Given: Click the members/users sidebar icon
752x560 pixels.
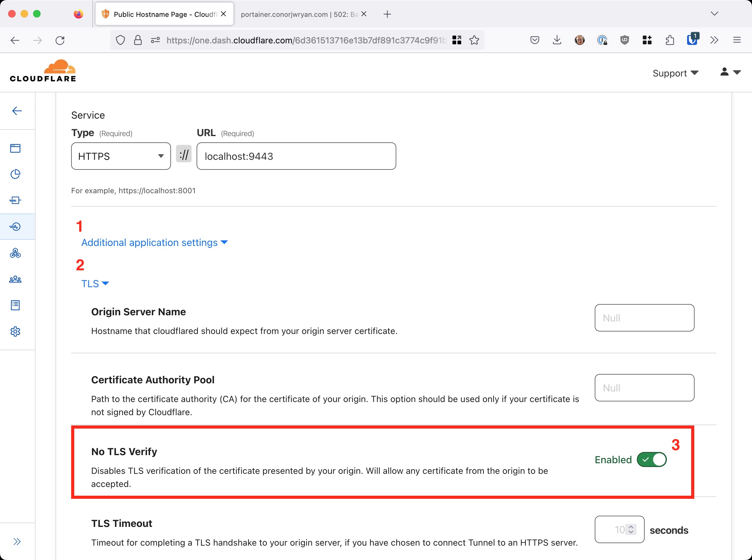Looking at the screenshot, I should 16,279.
